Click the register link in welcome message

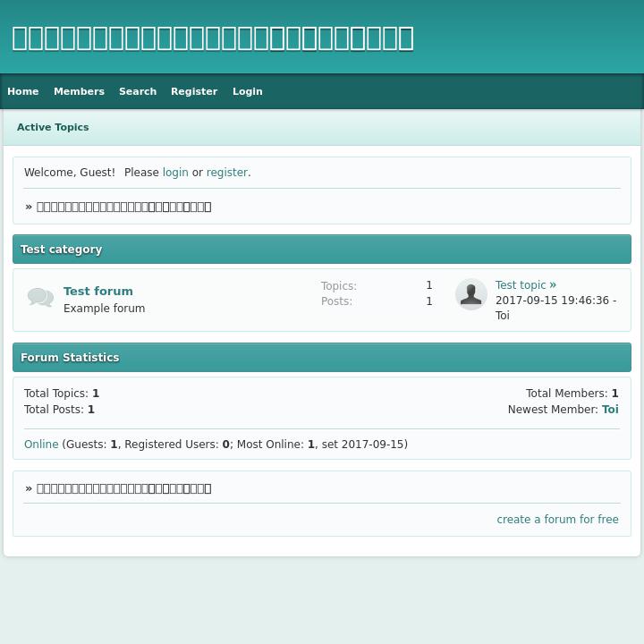[x=227, y=173]
